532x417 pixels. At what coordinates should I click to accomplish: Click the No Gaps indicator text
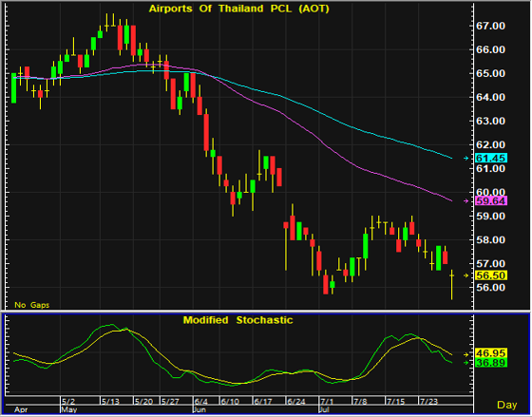tap(32, 305)
